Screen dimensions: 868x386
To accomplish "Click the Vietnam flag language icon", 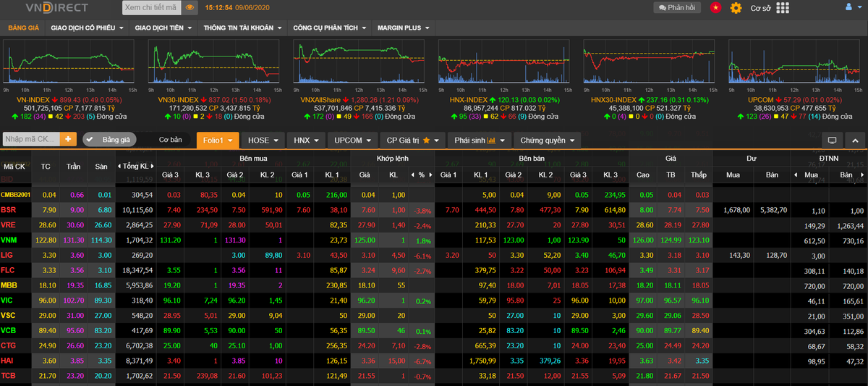I will [715, 8].
